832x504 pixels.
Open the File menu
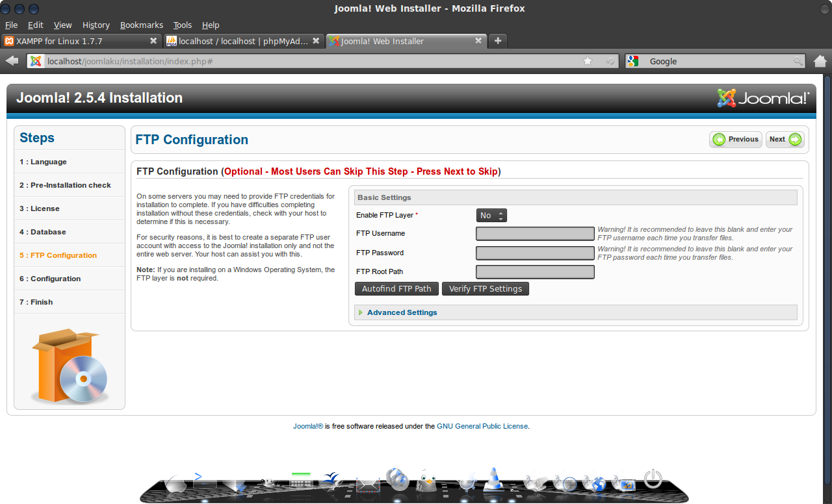pyautogui.click(x=11, y=25)
